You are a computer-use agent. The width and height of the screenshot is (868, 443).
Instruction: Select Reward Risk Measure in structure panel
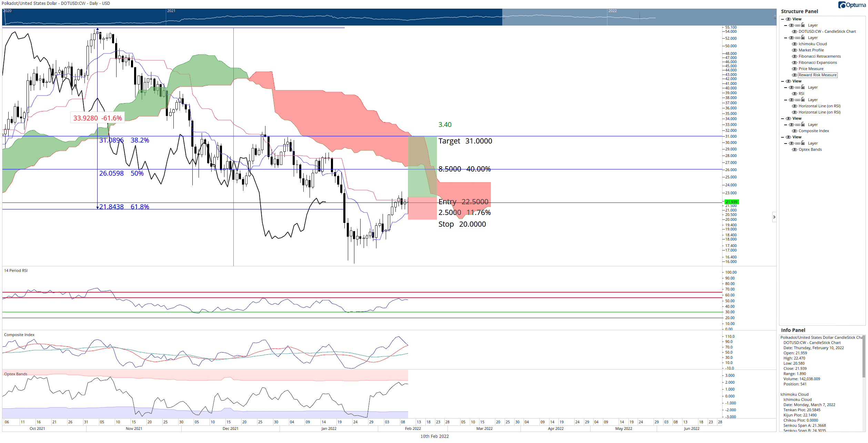[818, 75]
